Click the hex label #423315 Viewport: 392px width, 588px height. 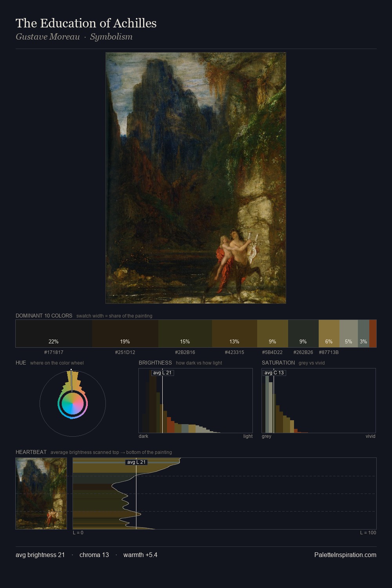click(x=234, y=352)
